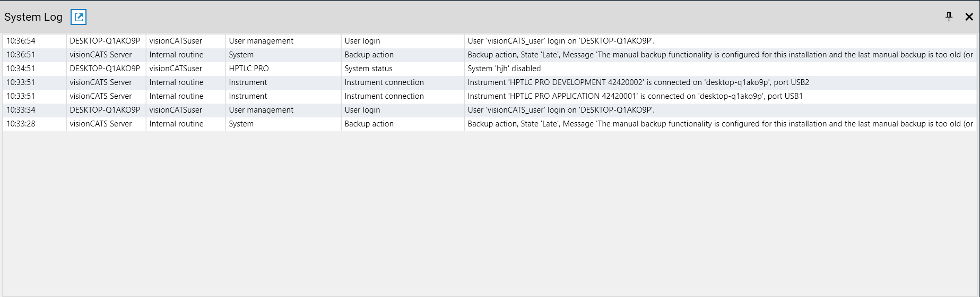The height and width of the screenshot is (297, 980).
Task: Click "User login" in the 10:33:34 row
Action: [x=362, y=110]
